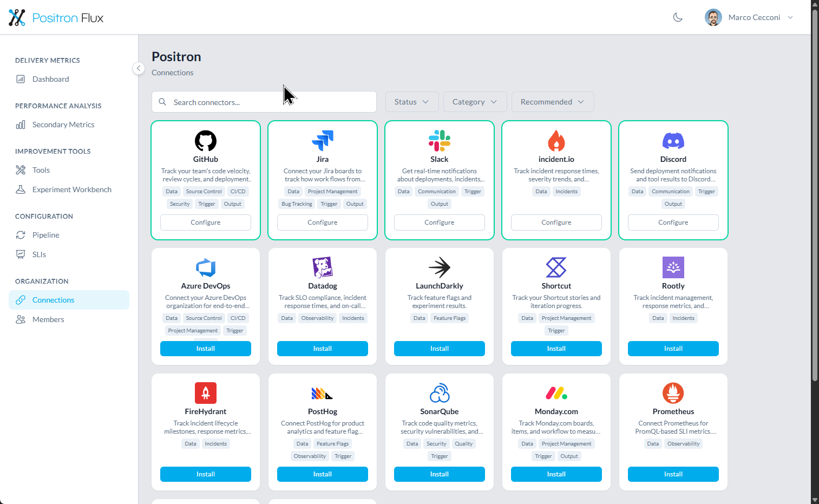Open the Status filter dropdown
This screenshot has height=504, width=819.
pos(412,102)
